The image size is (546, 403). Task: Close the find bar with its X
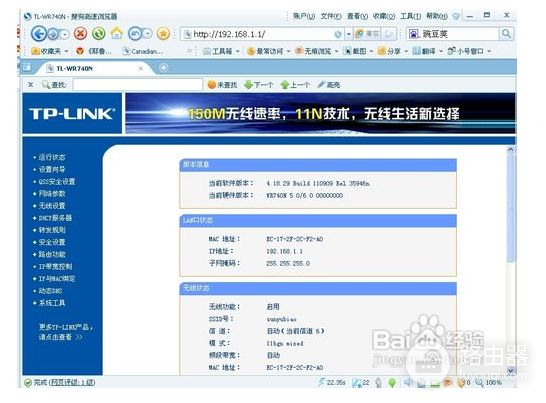(x=31, y=85)
